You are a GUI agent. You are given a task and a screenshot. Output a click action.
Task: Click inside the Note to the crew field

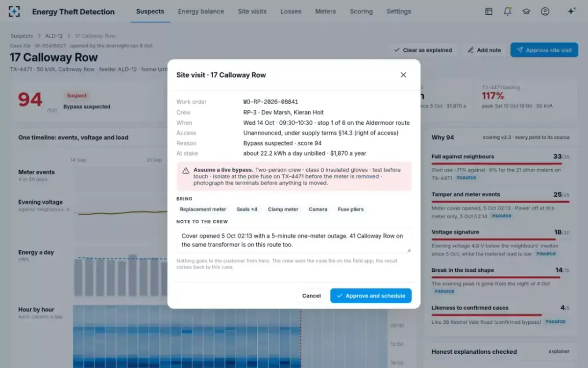coord(294,240)
